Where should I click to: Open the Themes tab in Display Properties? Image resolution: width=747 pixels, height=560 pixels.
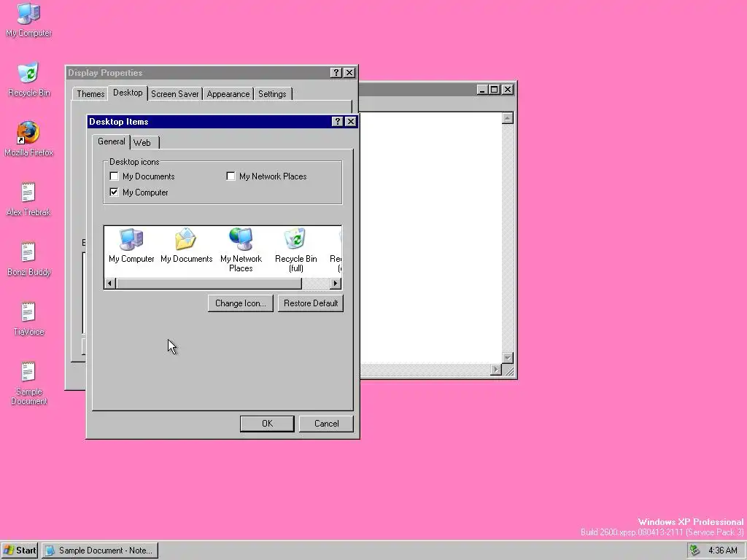[x=90, y=94]
